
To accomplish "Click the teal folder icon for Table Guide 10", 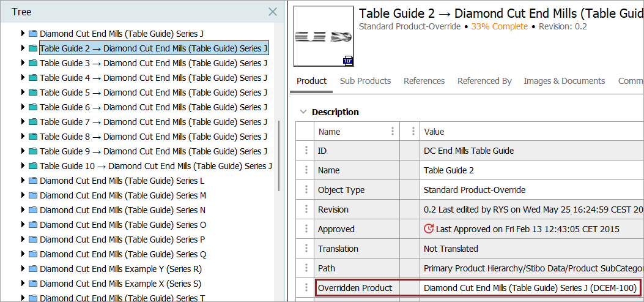I will click(33, 166).
